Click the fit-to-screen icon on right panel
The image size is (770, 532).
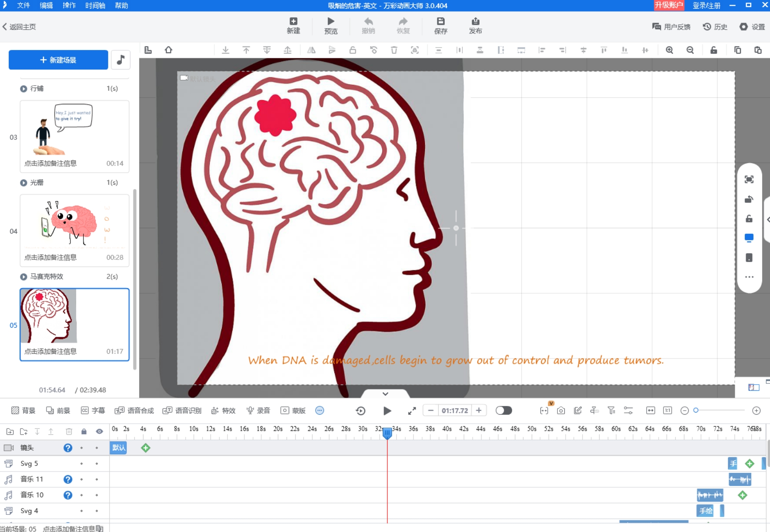tap(749, 180)
